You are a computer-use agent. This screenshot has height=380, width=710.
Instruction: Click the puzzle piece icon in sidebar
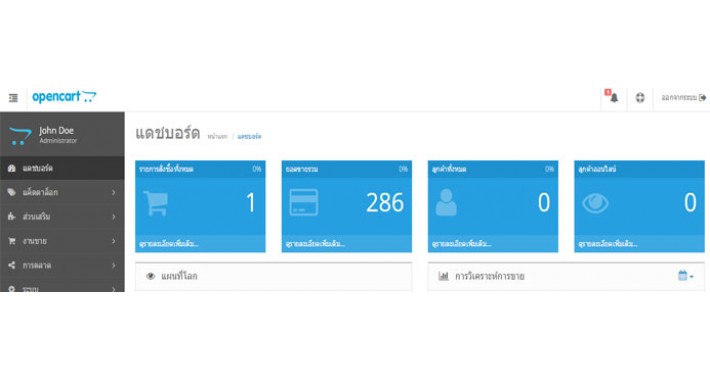click(x=12, y=216)
